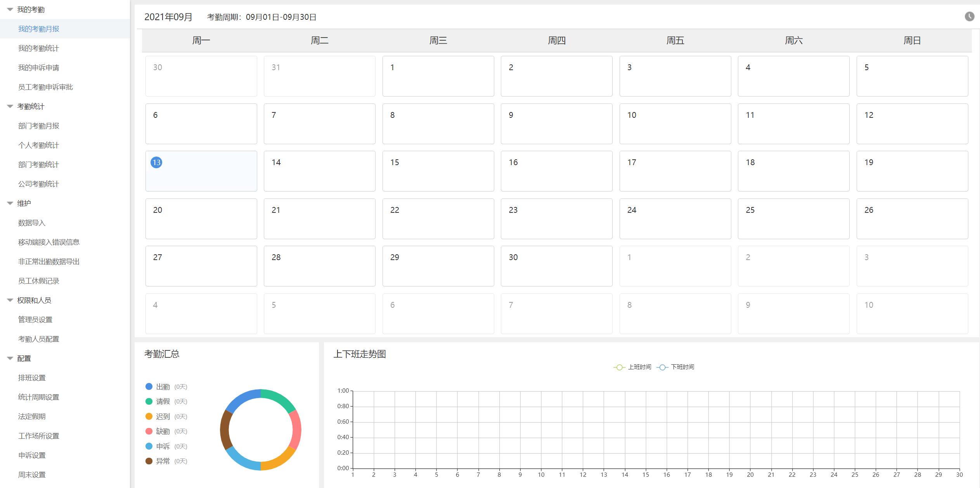Collapse the 维护 menu group arrow
Screen dimensions: 980x488
(x=10, y=203)
